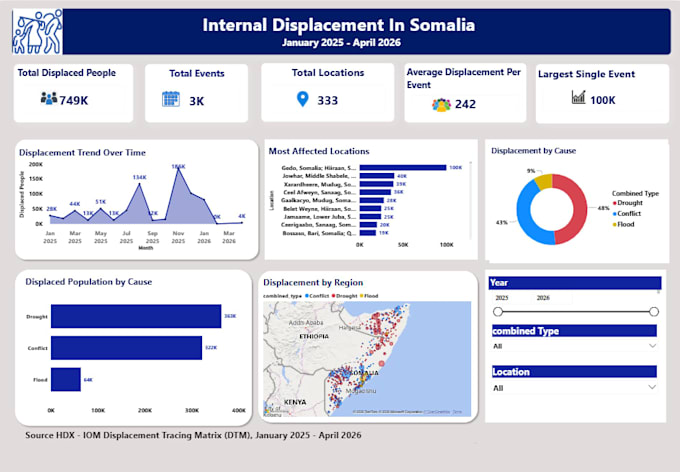Open the combined Type dropdown
Viewport: 680px width, 472px height.
574,346
